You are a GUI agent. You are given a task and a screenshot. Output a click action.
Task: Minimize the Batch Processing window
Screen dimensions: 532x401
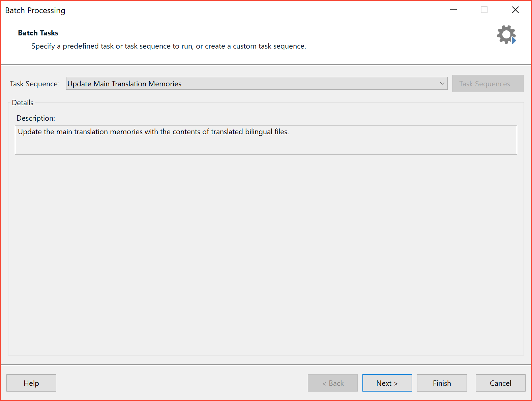tap(453, 10)
